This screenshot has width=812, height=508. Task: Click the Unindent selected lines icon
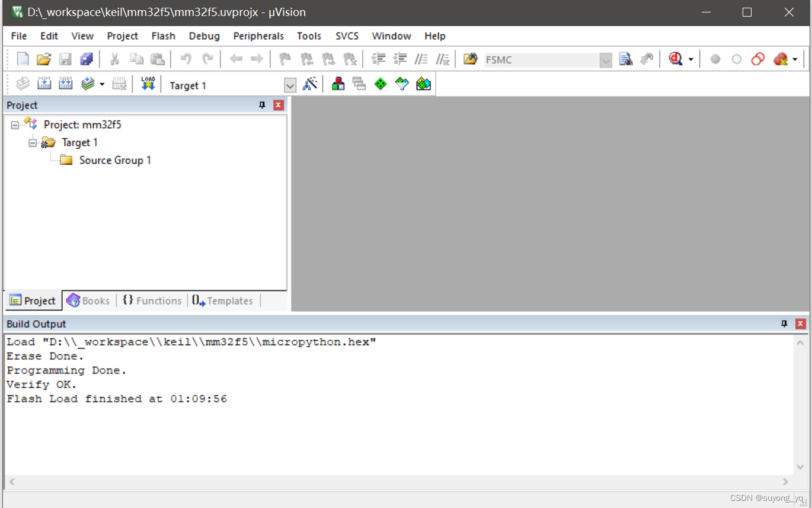pos(400,59)
